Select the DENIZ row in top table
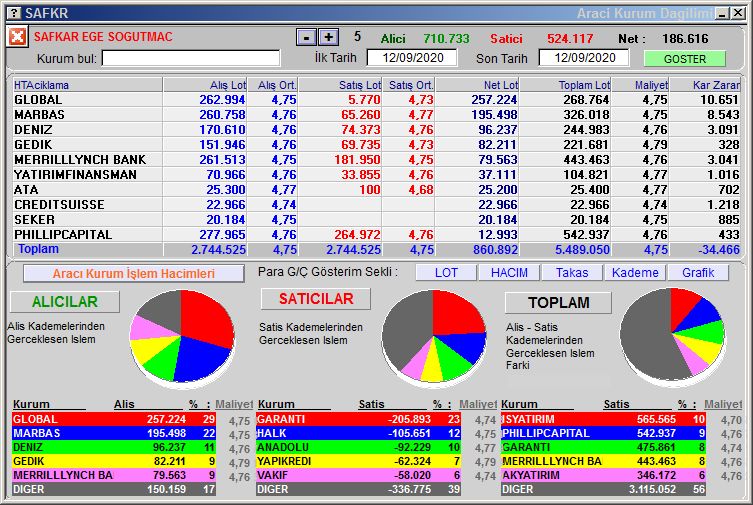Image resolution: width=753 pixels, height=505 pixels. pyautogui.click(x=377, y=130)
